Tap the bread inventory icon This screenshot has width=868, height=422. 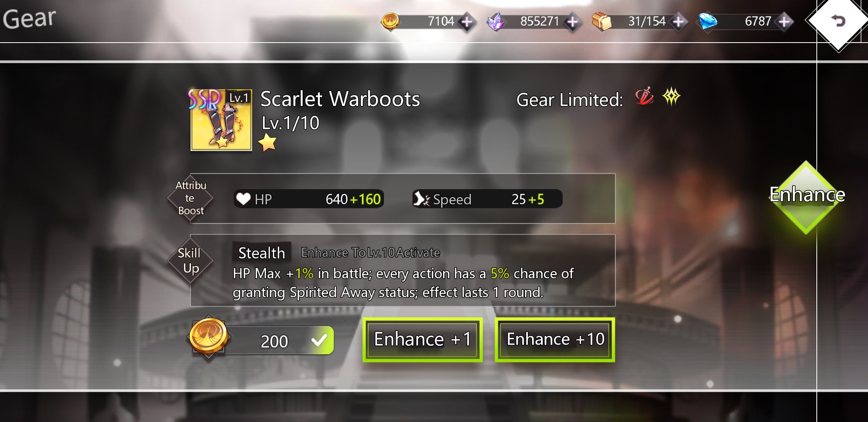click(602, 21)
